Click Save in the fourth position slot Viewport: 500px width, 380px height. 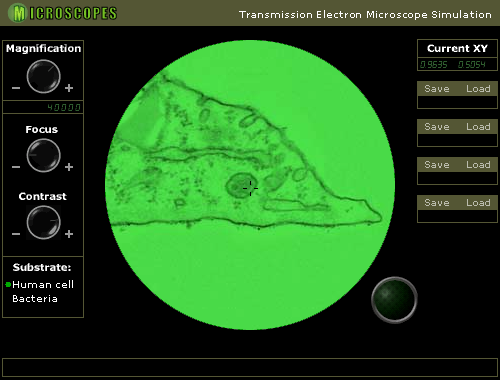pos(437,203)
